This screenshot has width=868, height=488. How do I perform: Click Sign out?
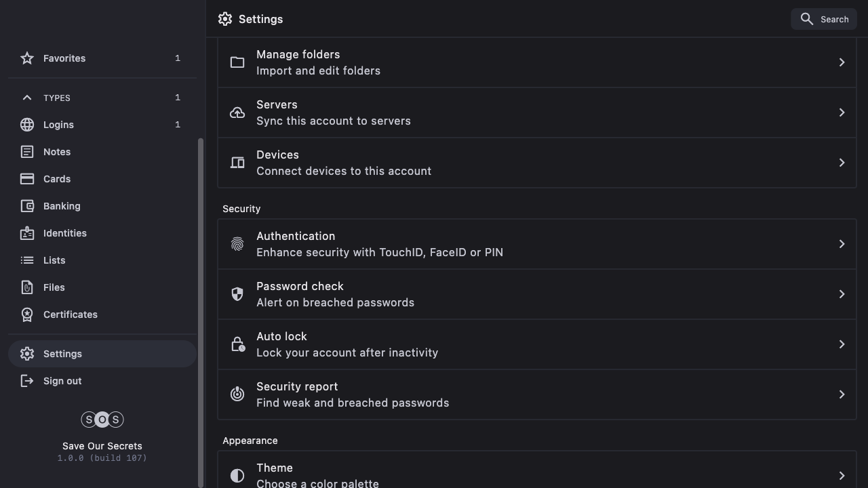[x=62, y=381]
